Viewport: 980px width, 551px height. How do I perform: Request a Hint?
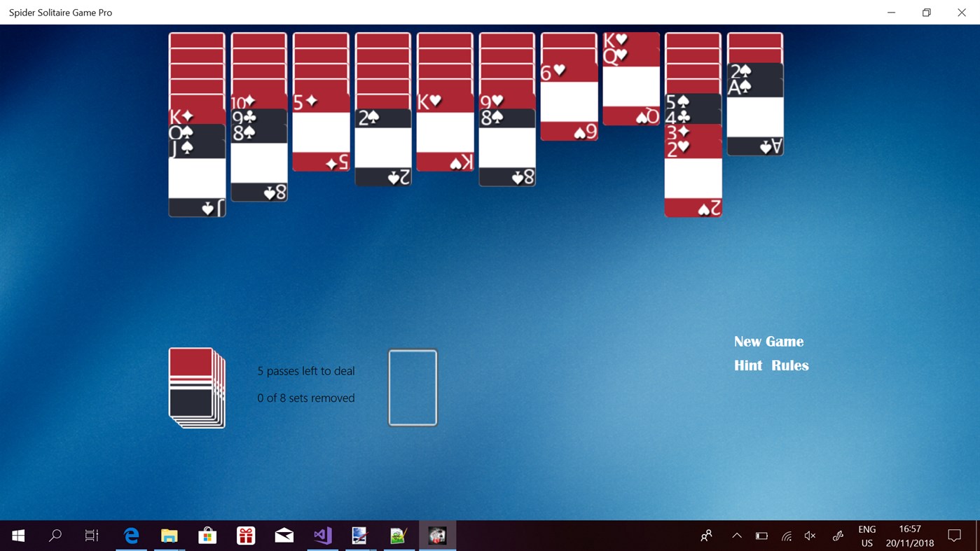(x=747, y=365)
